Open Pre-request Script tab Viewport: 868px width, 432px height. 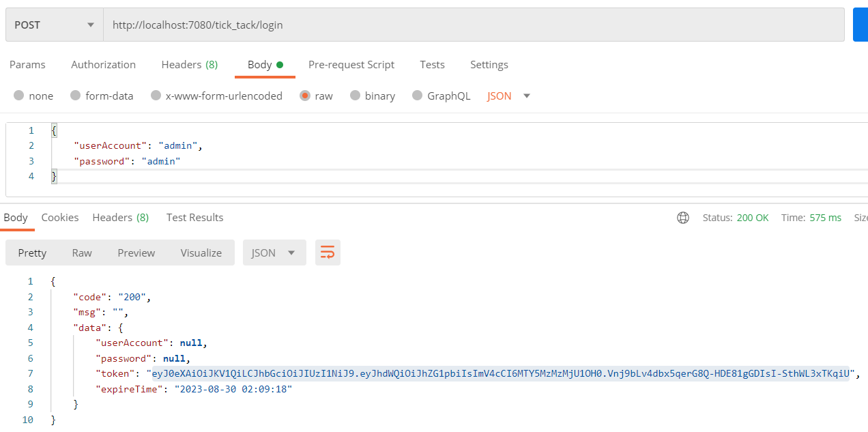351,65
